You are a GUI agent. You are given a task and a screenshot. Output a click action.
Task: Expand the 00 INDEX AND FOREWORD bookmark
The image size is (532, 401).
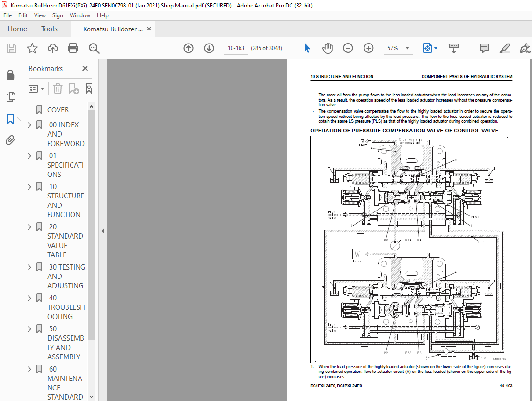coord(29,125)
